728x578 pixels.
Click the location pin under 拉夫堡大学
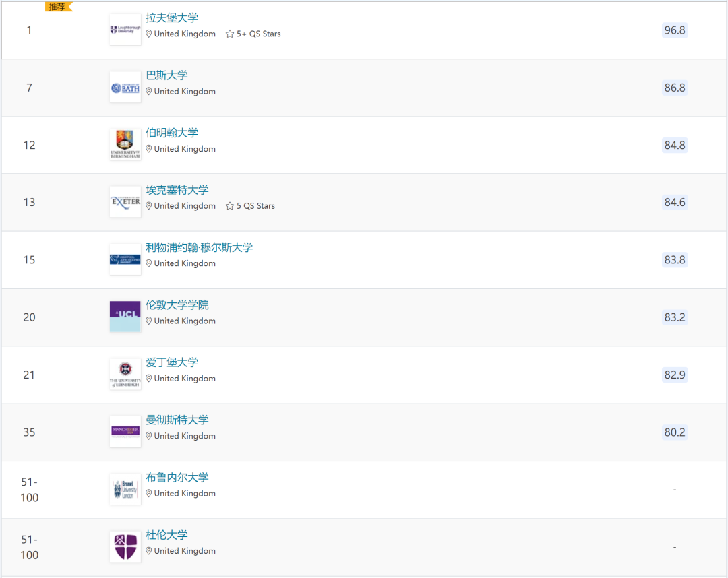tap(148, 34)
